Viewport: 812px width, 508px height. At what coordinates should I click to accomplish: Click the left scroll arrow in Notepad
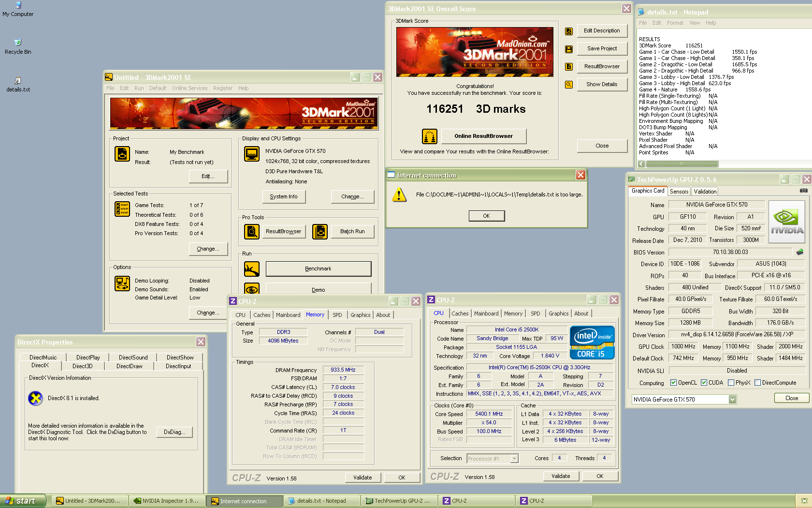(641, 164)
